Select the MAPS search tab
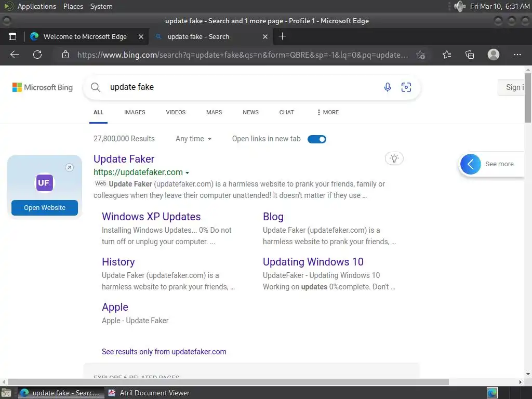 pyautogui.click(x=214, y=112)
